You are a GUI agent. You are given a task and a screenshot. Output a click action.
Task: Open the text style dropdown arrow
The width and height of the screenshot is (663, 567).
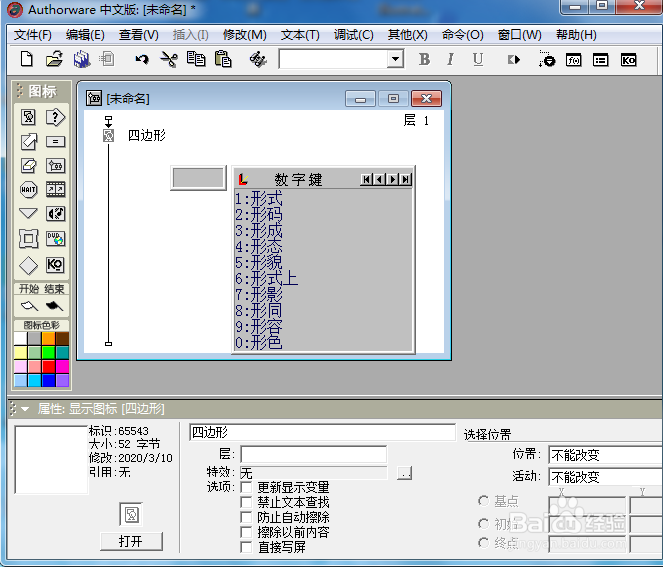pyautogui.click(x=395, y=59)
